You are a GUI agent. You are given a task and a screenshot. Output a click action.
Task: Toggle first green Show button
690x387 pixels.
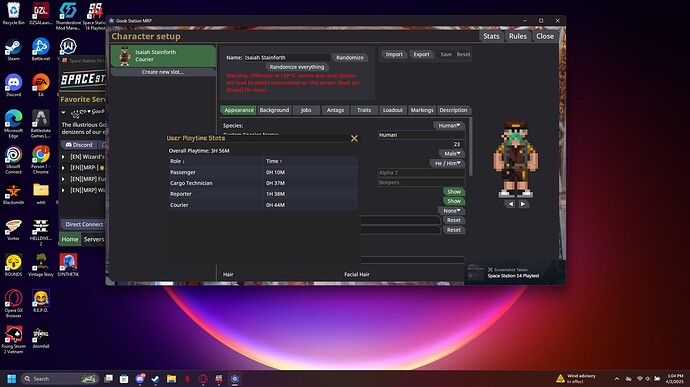click(454, 192)
